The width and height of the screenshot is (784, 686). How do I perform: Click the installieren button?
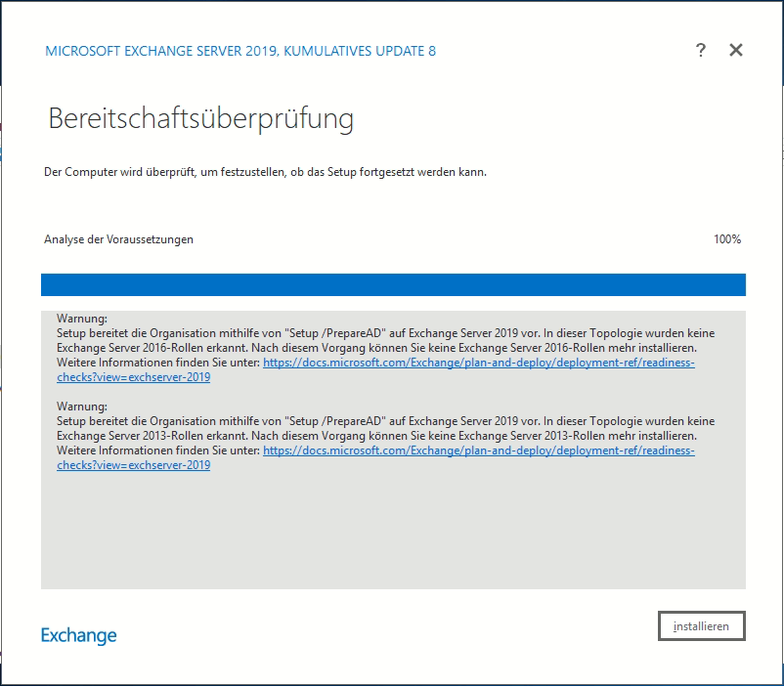tap(702, 626)
